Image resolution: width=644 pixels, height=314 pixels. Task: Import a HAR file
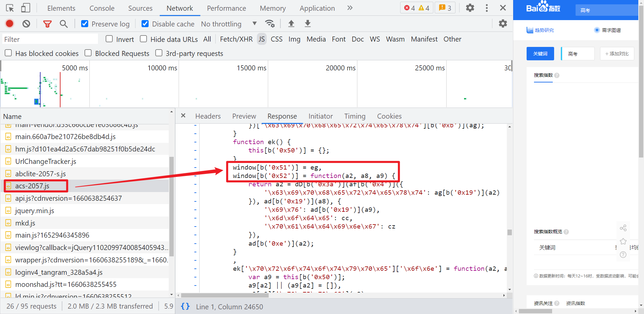click(291, 23)
